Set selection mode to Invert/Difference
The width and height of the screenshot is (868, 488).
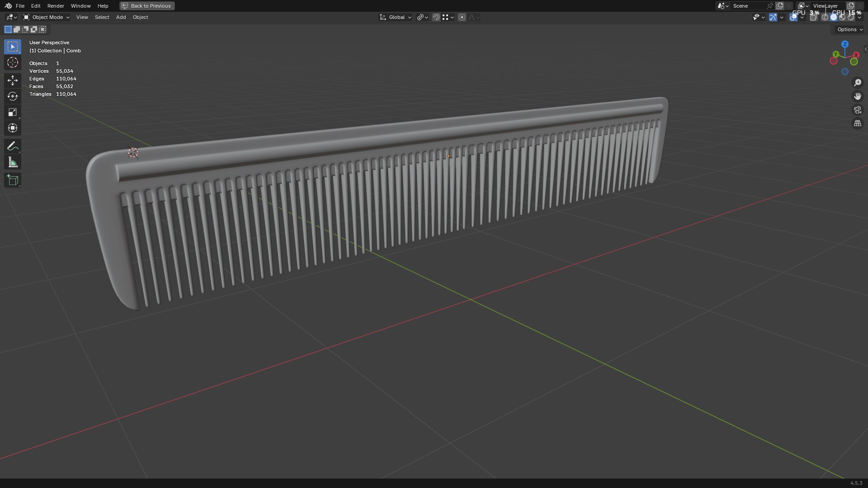point(34,29)
